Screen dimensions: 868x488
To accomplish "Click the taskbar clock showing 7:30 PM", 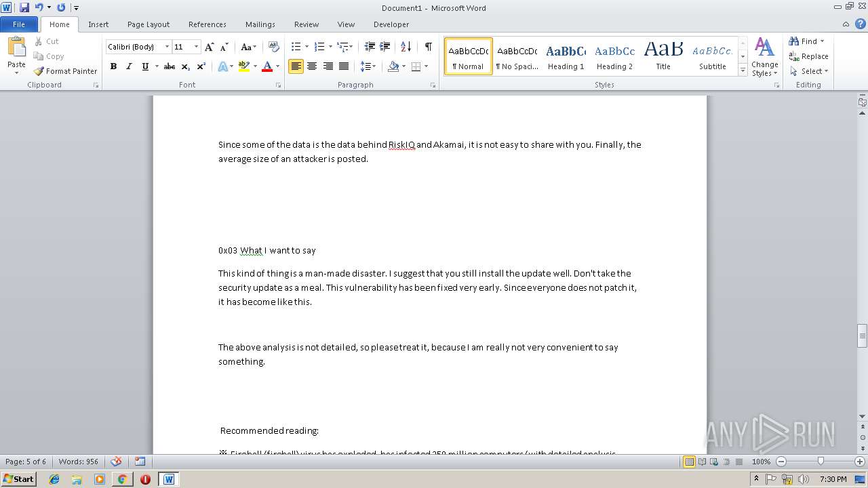I will [x=833, y=479].
